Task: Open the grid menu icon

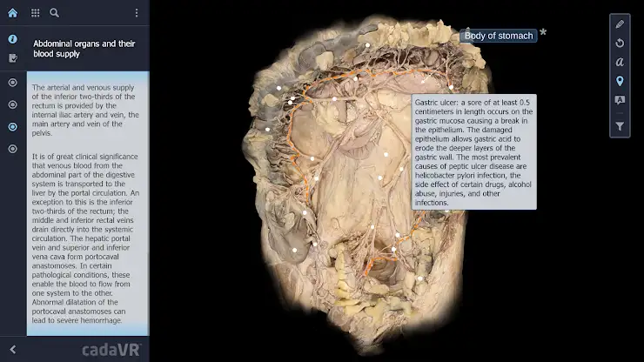Action: tap(36, 13)
